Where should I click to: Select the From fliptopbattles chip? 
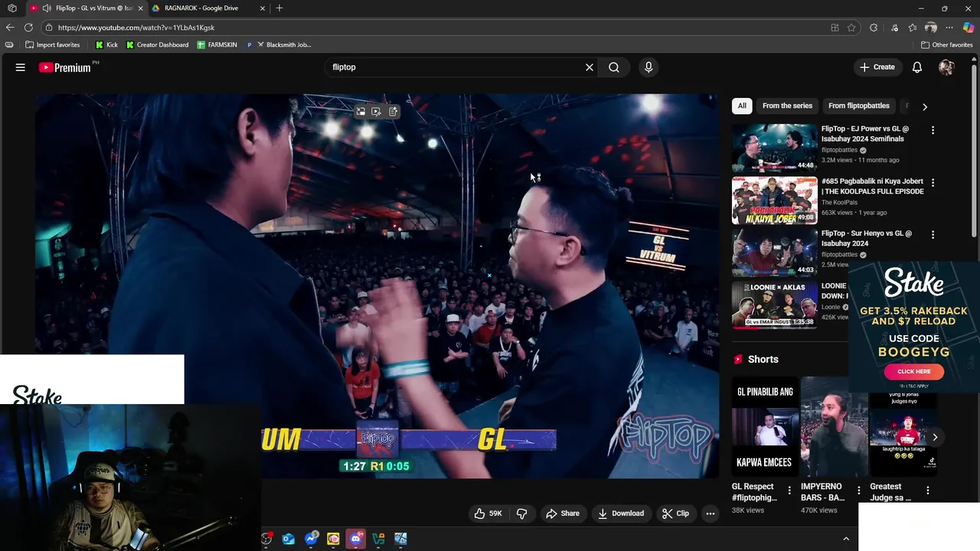(x=859, y=106)
